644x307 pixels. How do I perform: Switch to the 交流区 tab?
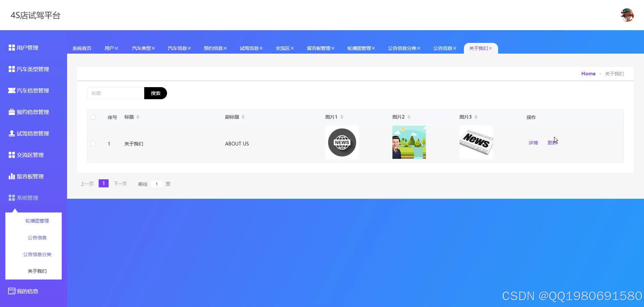tap(282, 48)
